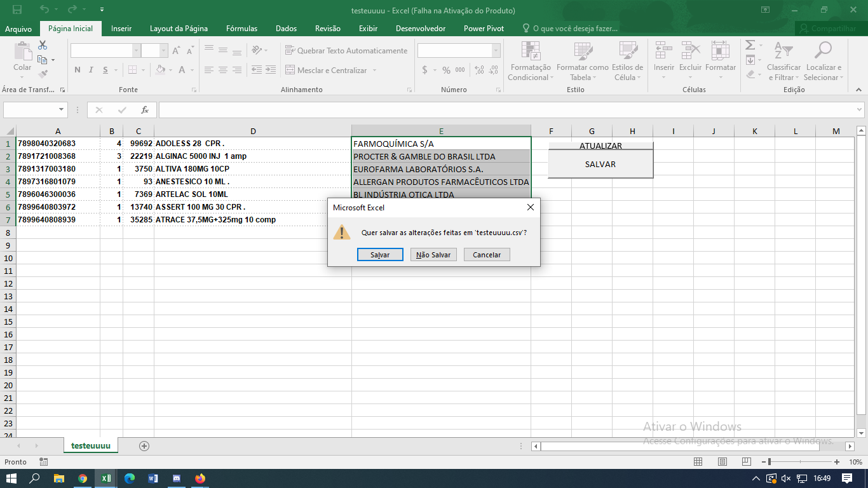Open Formatação Condicional dropdown
The width and height of the screenshot is (868, 488).
click(531, 62)
